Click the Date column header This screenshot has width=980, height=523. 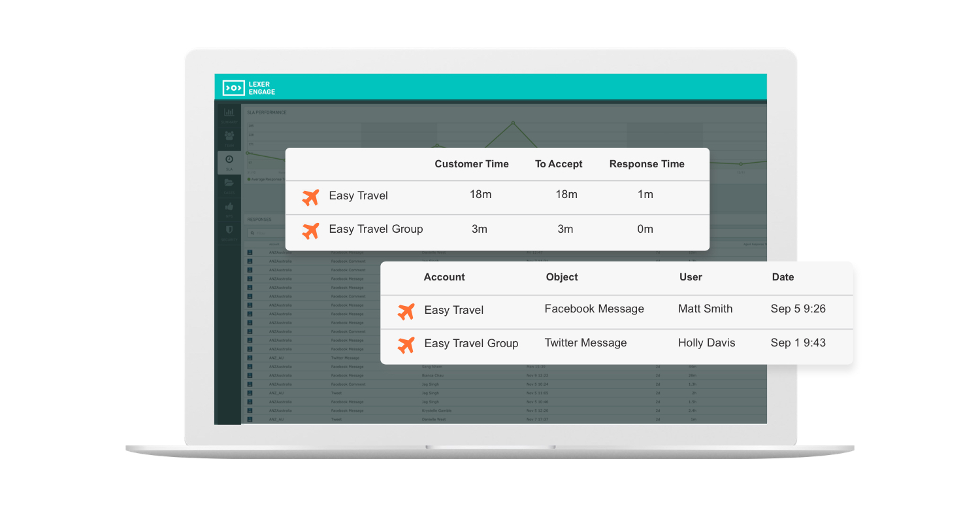[x=783, y=277]
